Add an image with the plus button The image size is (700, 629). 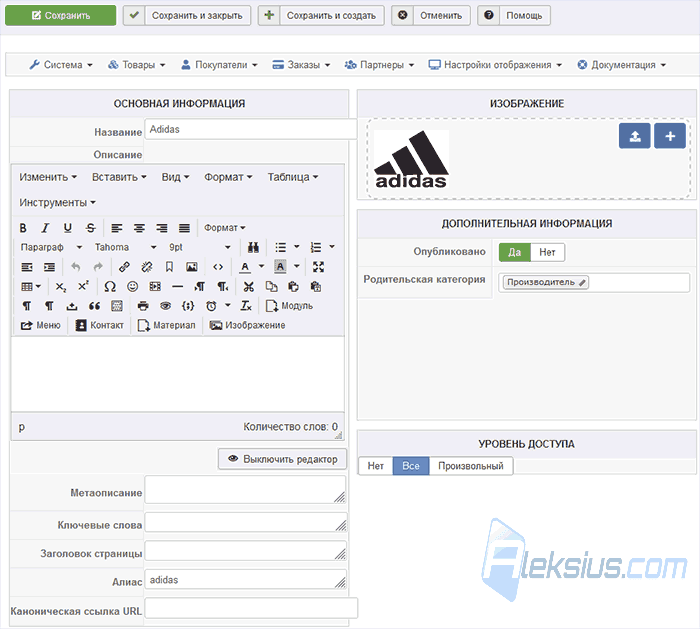(670, 136)
